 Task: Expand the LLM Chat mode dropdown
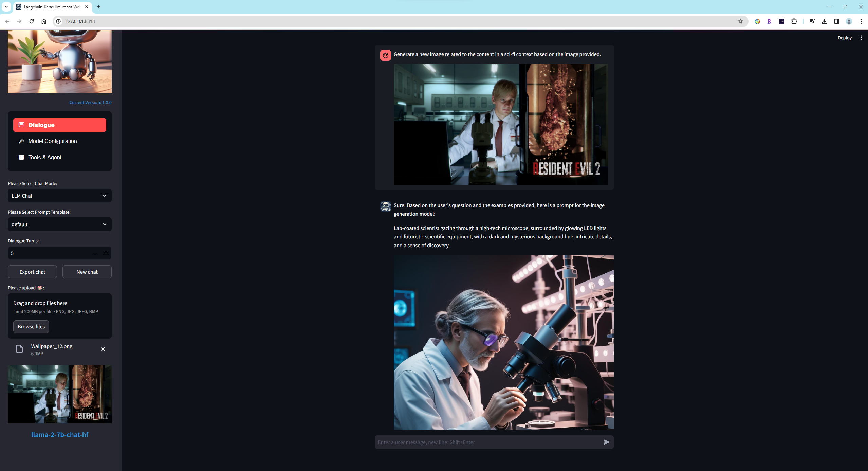[x=59, y=196]
